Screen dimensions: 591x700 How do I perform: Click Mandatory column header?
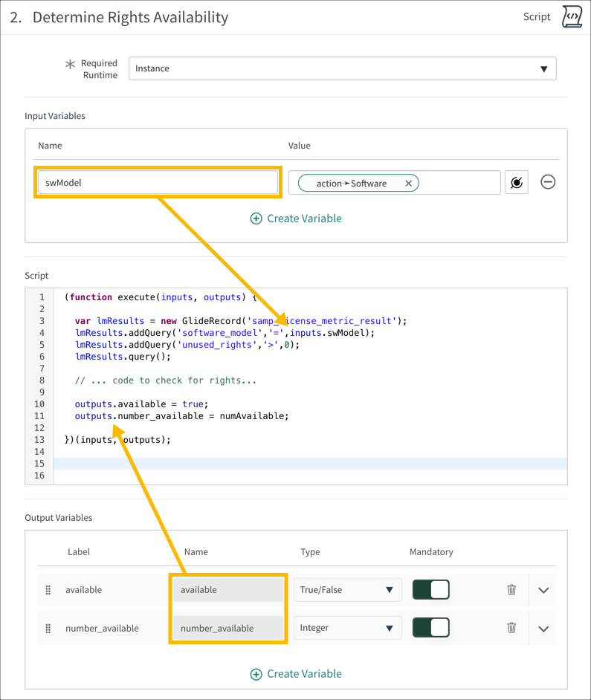[431, 552]
